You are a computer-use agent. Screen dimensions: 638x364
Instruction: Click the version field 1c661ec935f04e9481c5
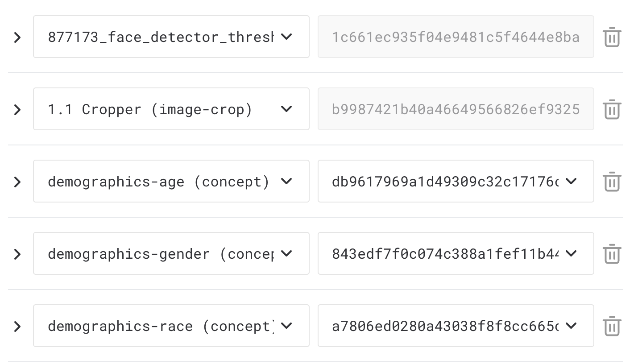point(456,37)
